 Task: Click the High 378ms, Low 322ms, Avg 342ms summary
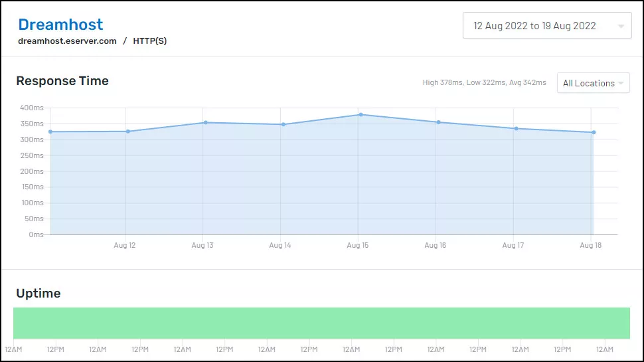tap(484, 82)
